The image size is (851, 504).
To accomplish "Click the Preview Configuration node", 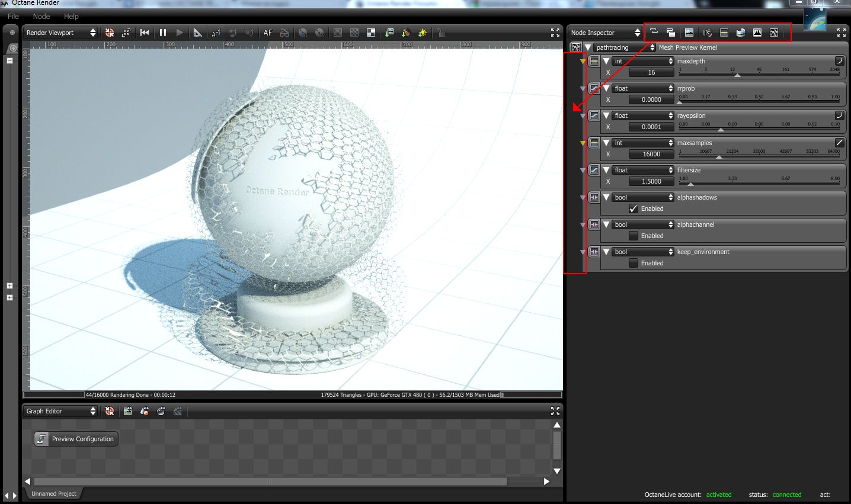I will 76,439.
